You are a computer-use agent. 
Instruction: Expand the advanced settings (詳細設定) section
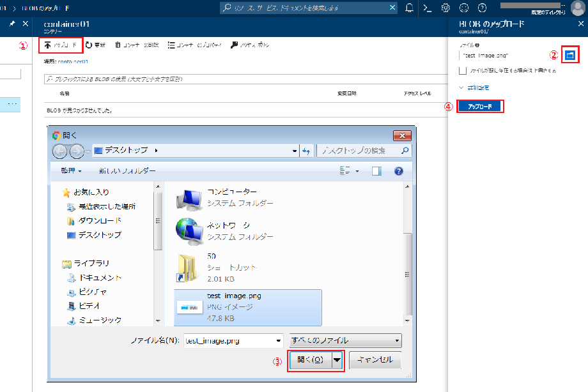click(x=474, y=87)
